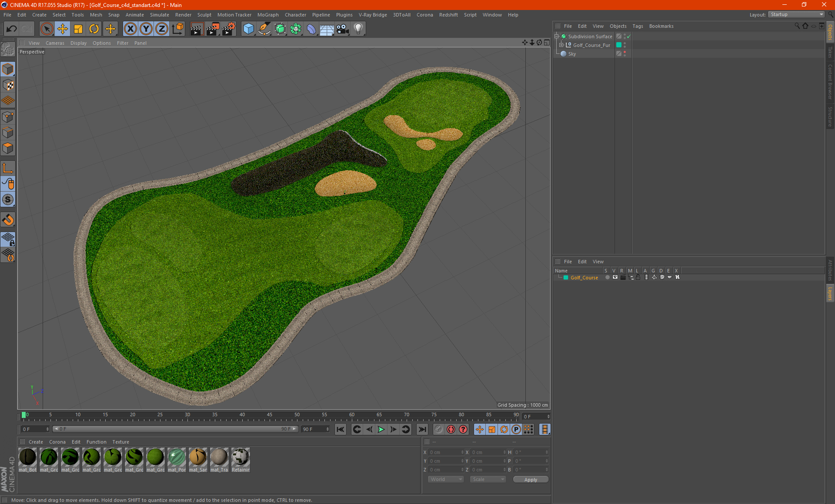Toggle Subdivision Surface enable checkmark

click(x=628, y=36)
